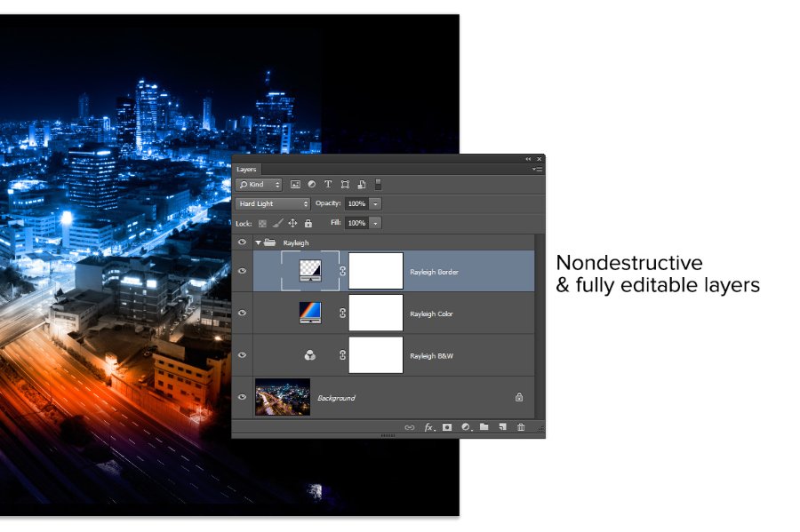Filter layers by adjustment layer icon
This screenshot has height=532, width=800.
click(311, 185)
